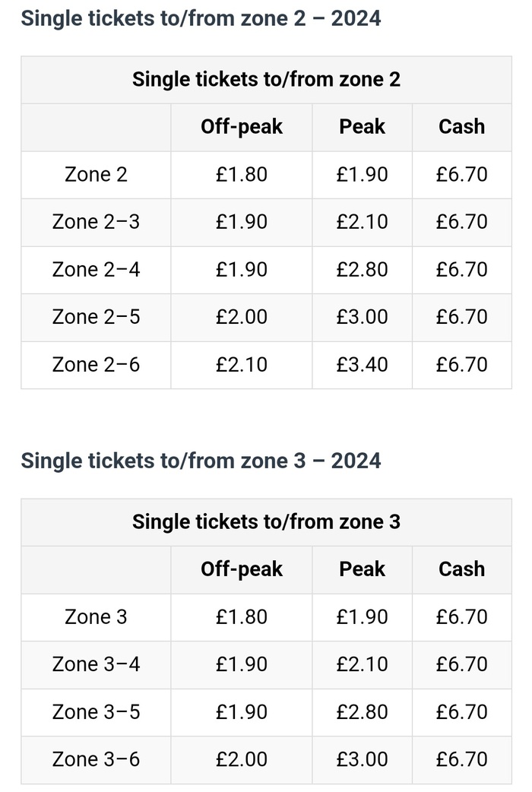The image size is (532, 792).
Task: Select the Off-peak column header in zone 2 table
Action: coord(242,127)
